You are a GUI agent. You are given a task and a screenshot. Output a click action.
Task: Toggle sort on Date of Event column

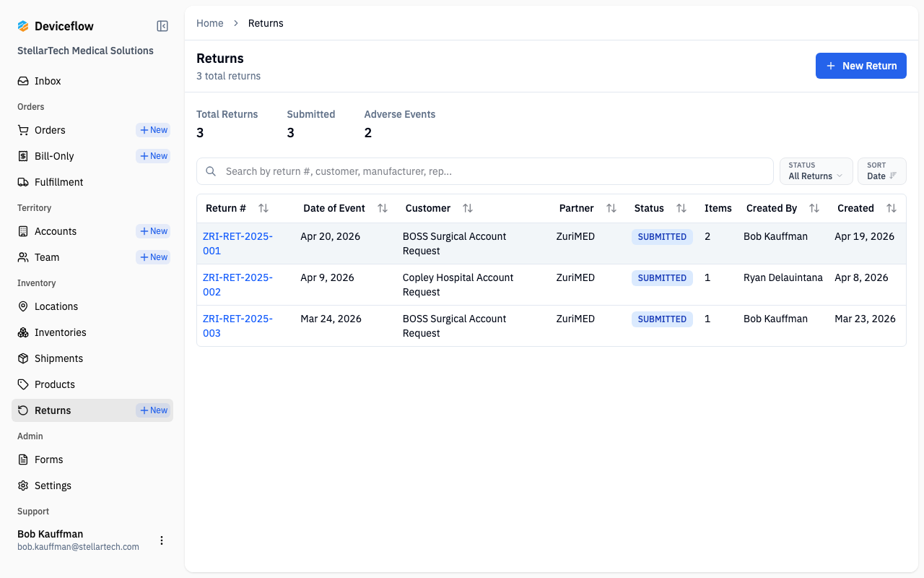(x=383, y=208)
